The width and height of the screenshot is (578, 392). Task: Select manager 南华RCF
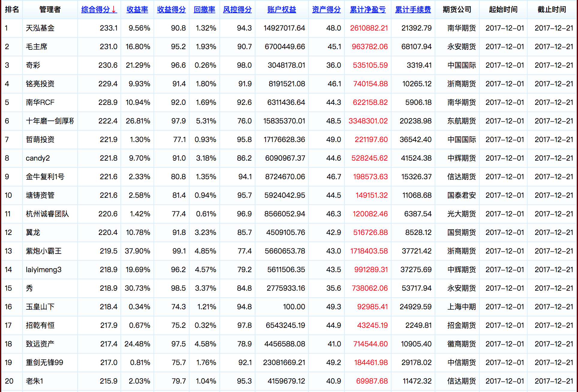(40, 102)
